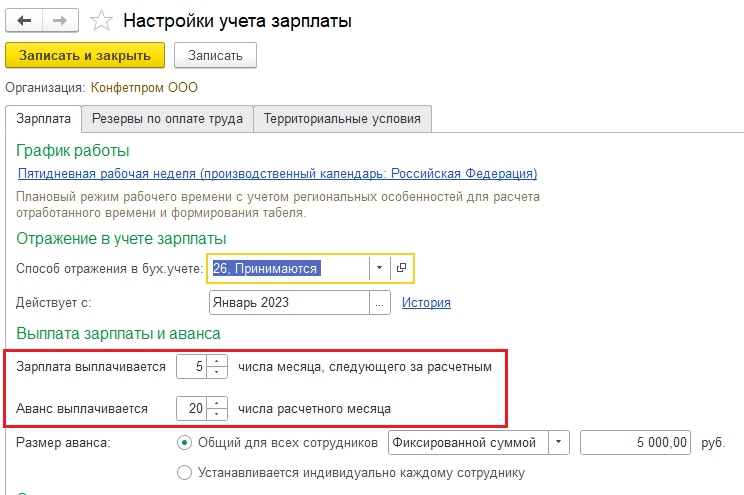Screen dimensions: 744x495
Task: Select the 'Общий для всех сотрудников' radio button
Action: (x=184, y=443)
